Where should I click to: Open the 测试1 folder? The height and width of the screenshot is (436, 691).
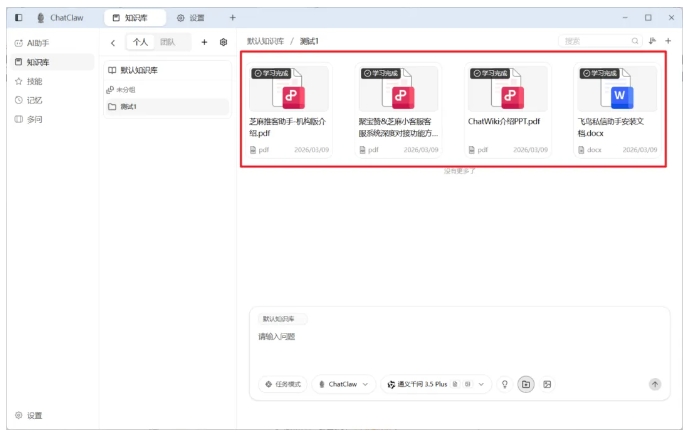[167, 107]
